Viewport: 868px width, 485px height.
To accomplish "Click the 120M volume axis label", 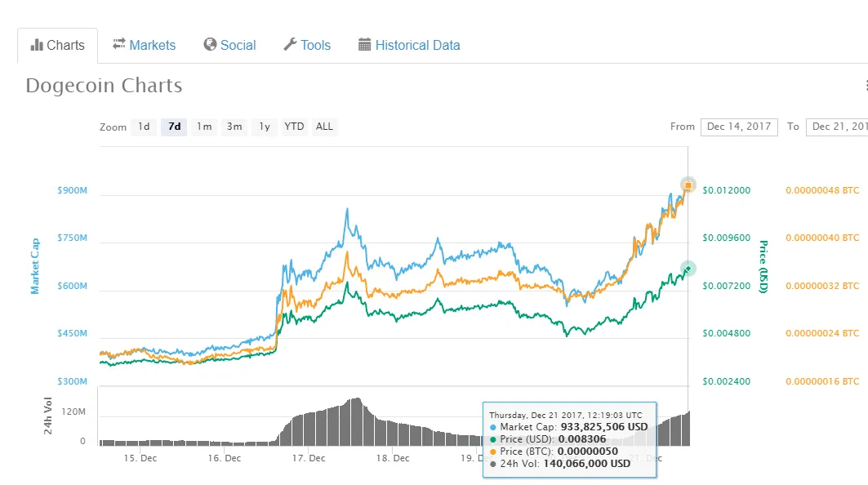I will point(73,412).
